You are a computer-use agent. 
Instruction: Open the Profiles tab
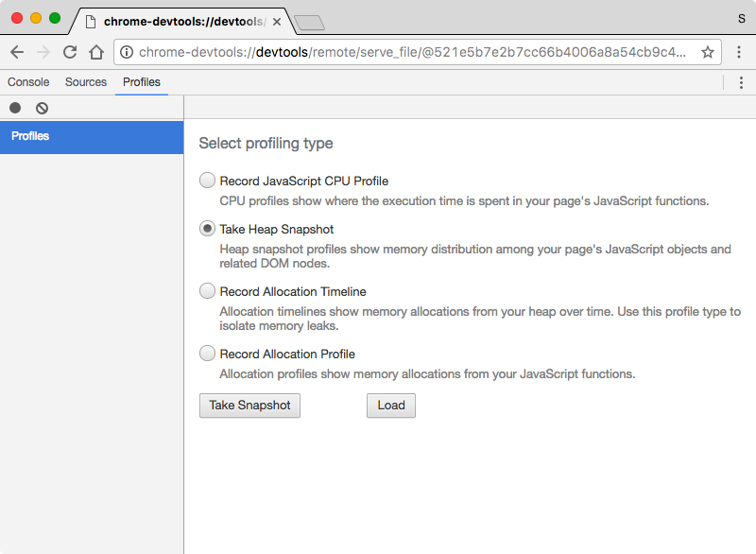point(141,82)
